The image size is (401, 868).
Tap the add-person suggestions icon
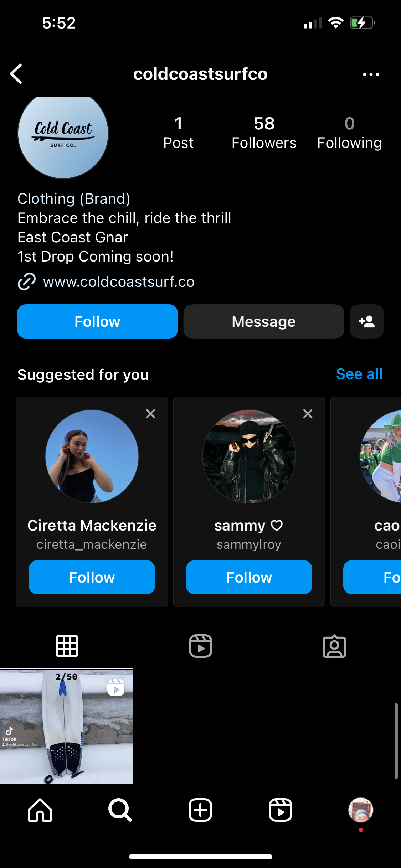tap(366, 321)
